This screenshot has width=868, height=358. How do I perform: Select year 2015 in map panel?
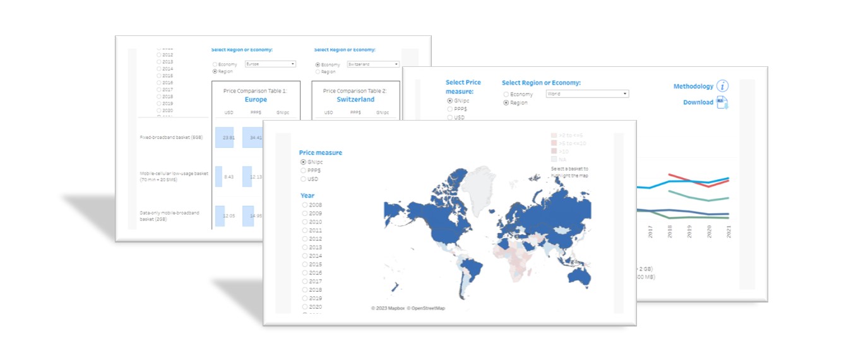[305, 264]
